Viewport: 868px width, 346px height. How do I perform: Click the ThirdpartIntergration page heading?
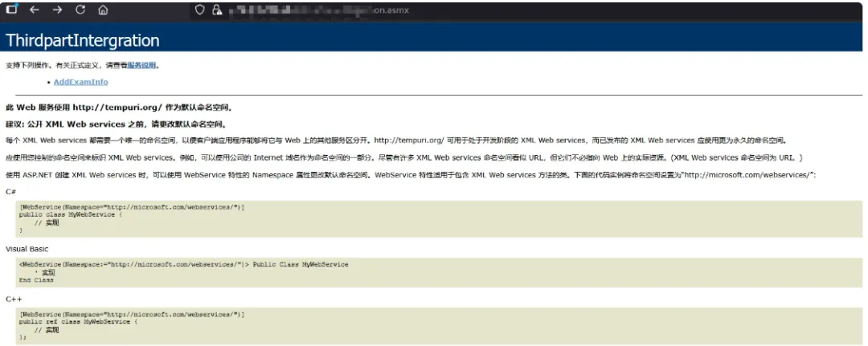[x=83, y=40]
